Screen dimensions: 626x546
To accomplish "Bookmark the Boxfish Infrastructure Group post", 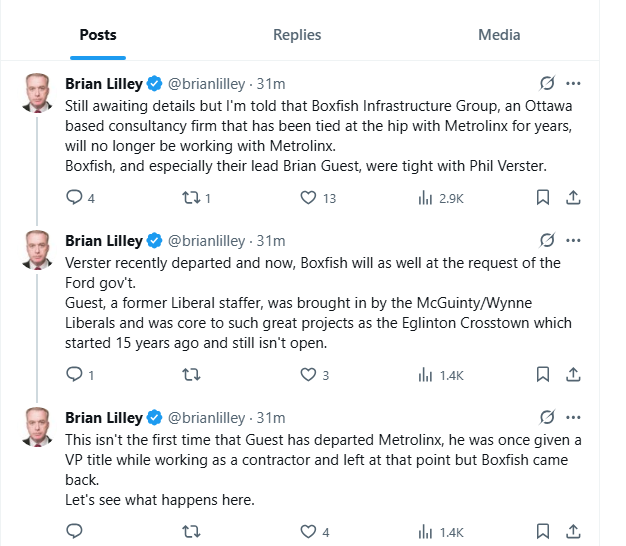I will coord(543,198).
